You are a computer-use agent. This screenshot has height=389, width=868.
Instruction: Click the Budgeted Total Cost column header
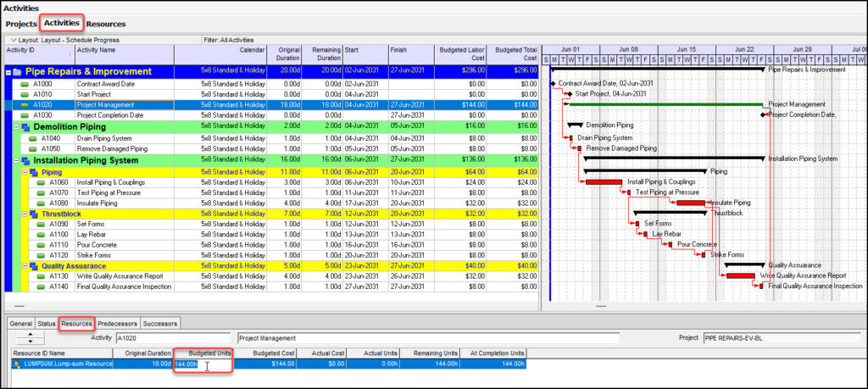click(x=515, y=53)
